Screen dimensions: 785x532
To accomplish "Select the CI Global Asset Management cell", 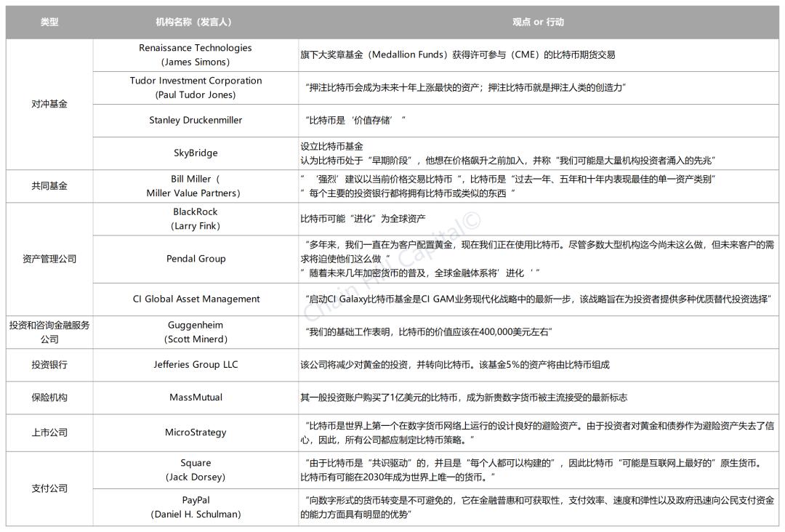I will tap(195, 299).
